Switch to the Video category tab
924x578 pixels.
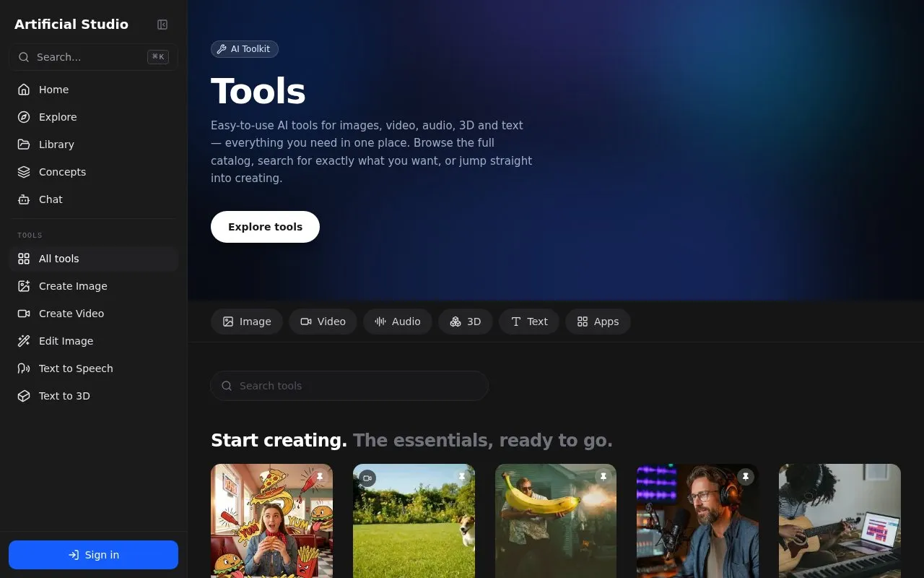pos(323,322)
